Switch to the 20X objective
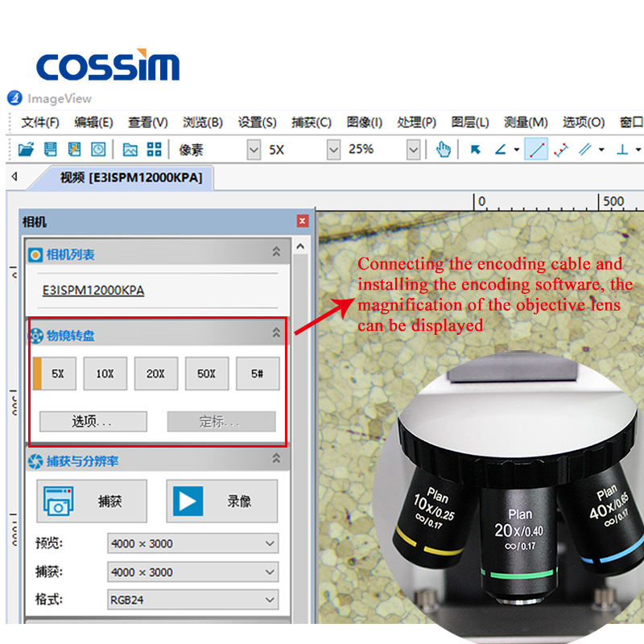This screenshot has height=644, width=644. [x=155, y=374]
